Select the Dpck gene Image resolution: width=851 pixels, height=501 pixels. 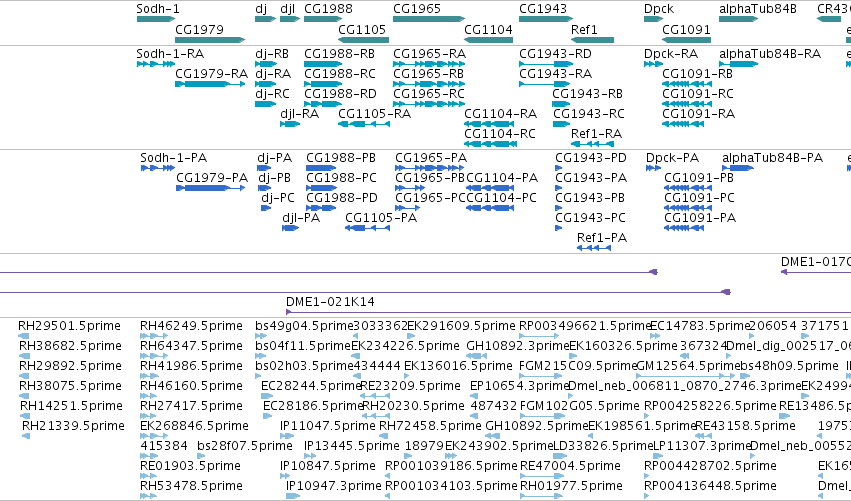653,19
